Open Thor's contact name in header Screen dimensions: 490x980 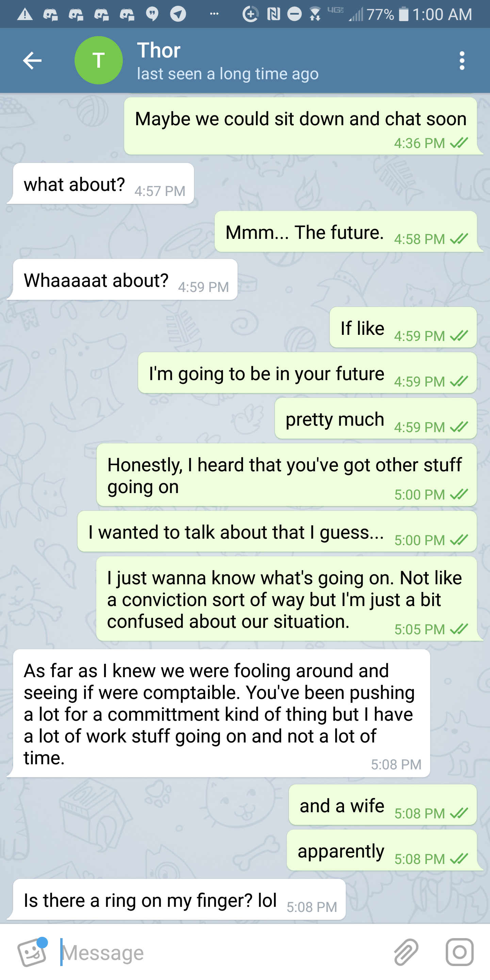159,50
